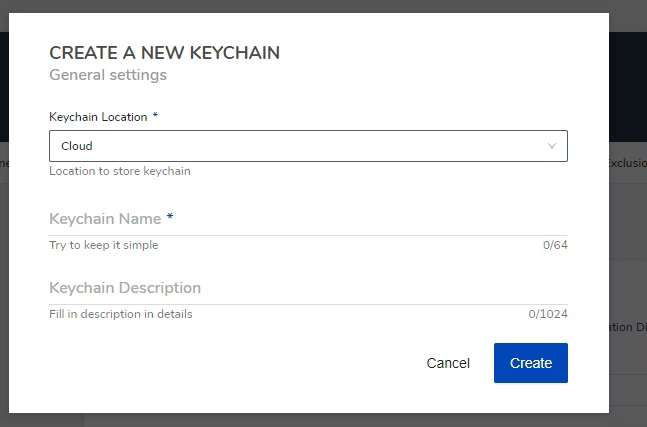Click the 'Try to keep it simple' hint
The image size is (647, 427).
[x=104, y=245]
